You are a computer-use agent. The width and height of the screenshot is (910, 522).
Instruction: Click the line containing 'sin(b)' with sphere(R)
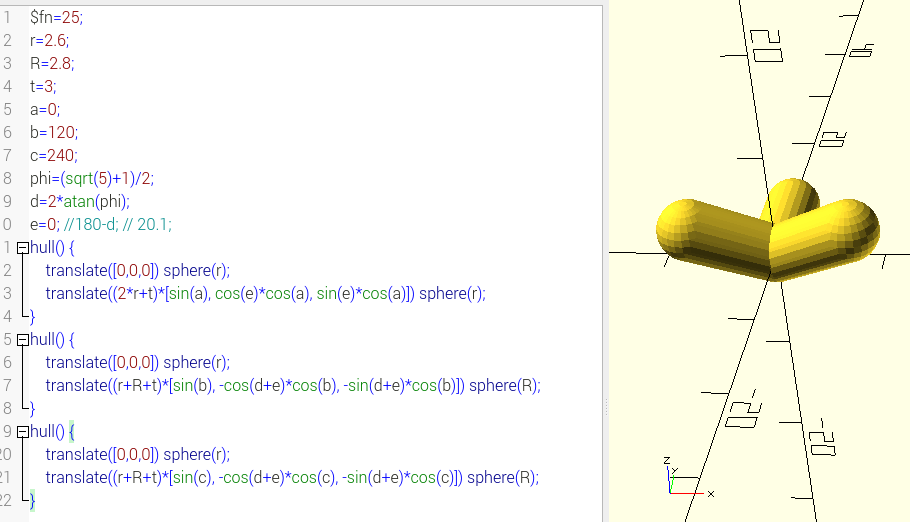pyautogui.click(x=293, y=386)
